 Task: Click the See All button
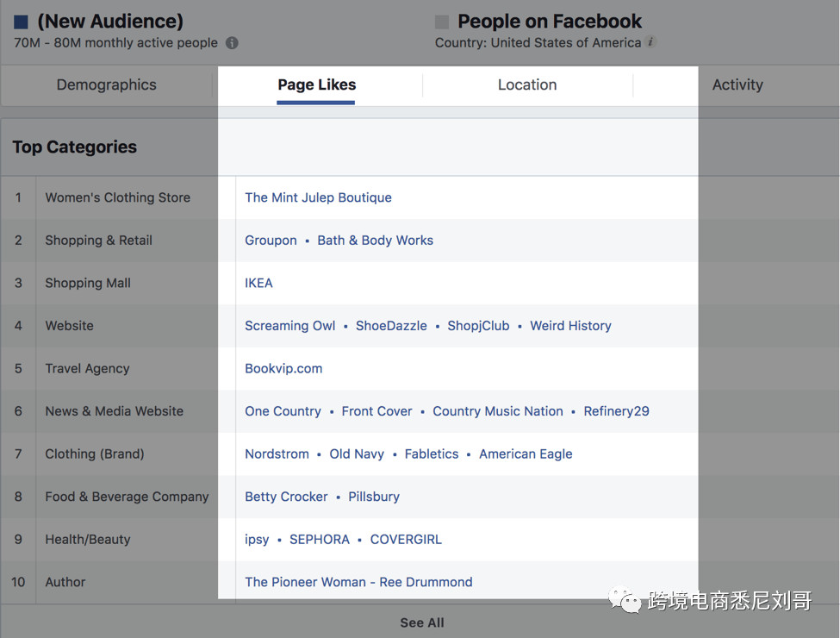(420, 622)
